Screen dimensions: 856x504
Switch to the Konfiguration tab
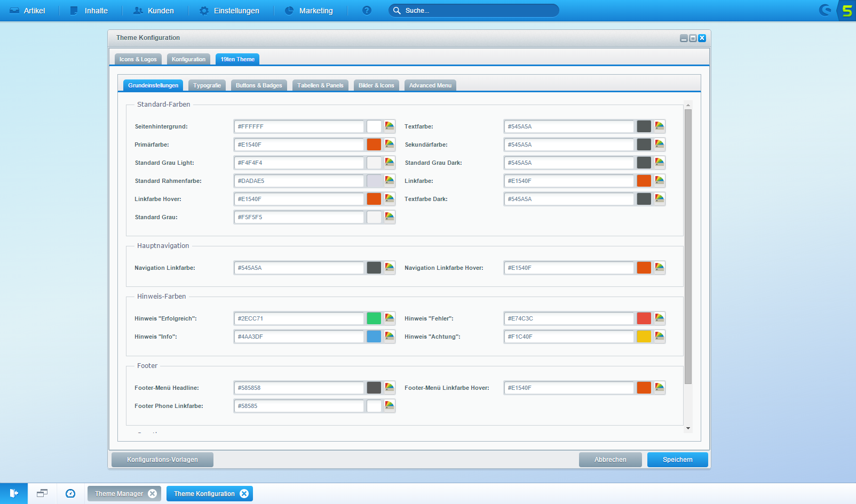tap(188, 59)
